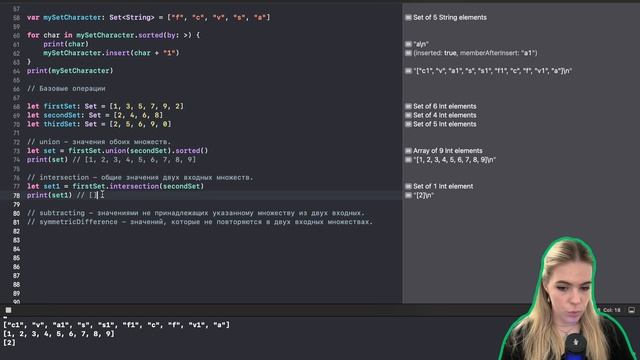The width and height of the screenshot is (640, 360).
Task: Click result icon beside "[1, 2, 3, 4, 5, 6, 7, 8, 9]\n"
Action: point(408,160)
